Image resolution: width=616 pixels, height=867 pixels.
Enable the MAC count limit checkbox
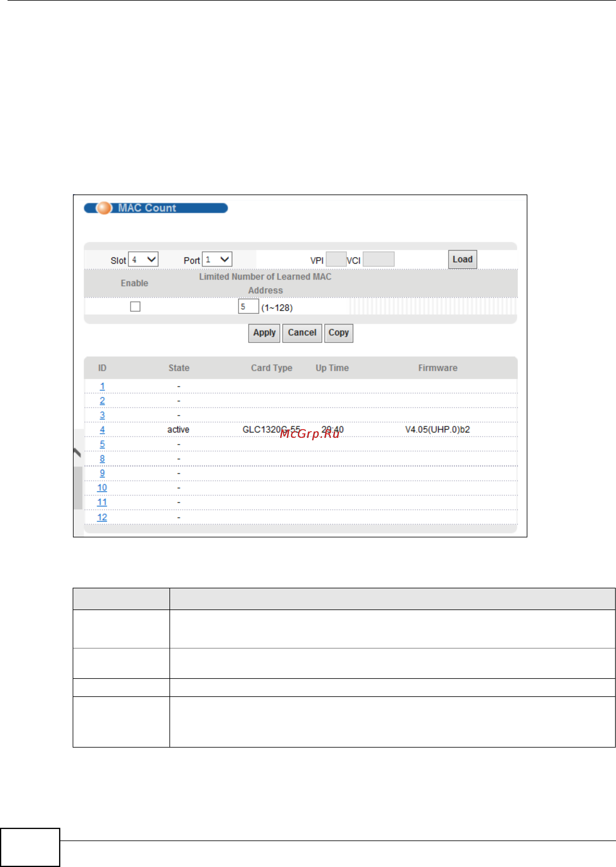pyautogui.click(x=135, y=306)
